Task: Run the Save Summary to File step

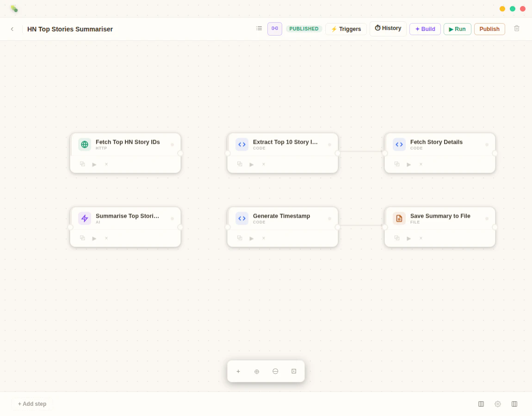Action: point(409,239)
